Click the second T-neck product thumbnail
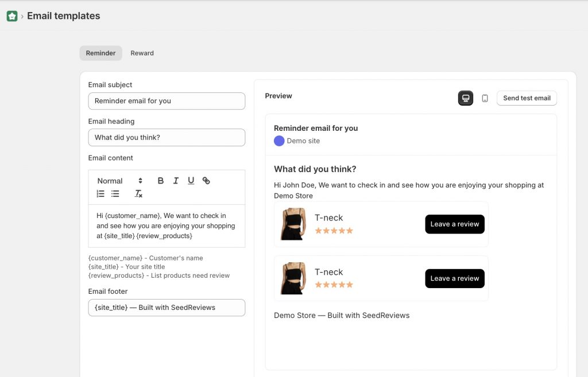The height and width of the screenshot is (377, 588). point(293,278)
